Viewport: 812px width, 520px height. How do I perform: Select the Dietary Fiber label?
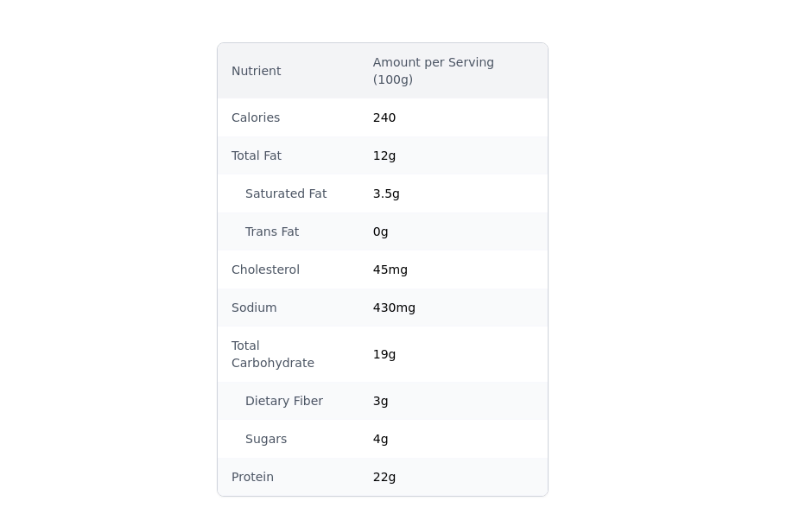(284, 401)
